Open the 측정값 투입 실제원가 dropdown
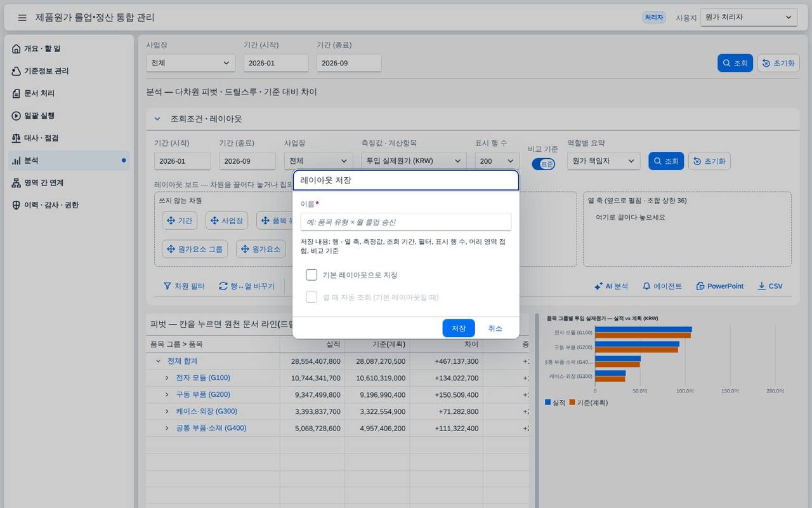 tap(414, 161)
